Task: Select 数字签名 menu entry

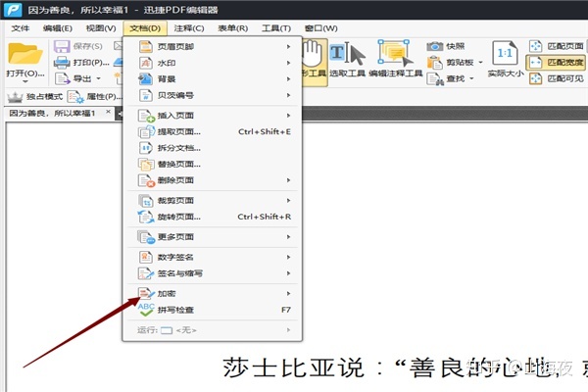Action: click(213, 257)
